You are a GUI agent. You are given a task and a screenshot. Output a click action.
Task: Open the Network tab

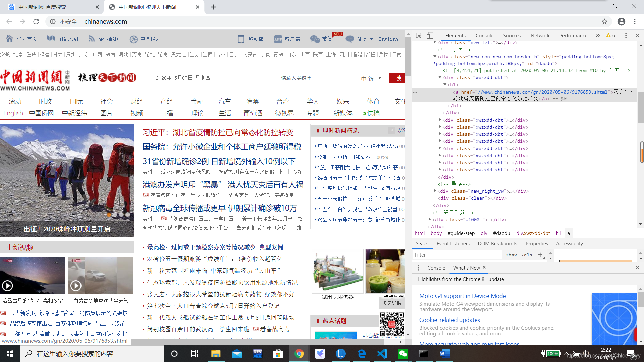[540, 35]
